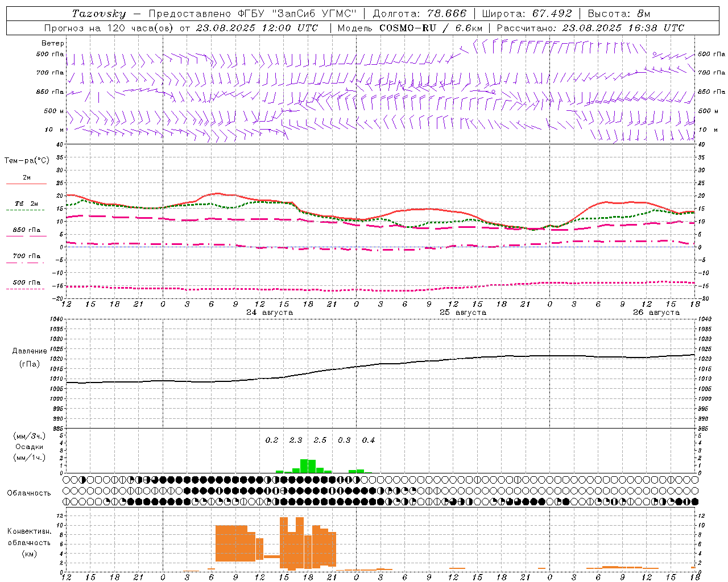Click the 'Рассчитано: 23.08.2025 16:38 UTC' timestamp
Screen dimensions: 728x582
(x=590, y=28)
